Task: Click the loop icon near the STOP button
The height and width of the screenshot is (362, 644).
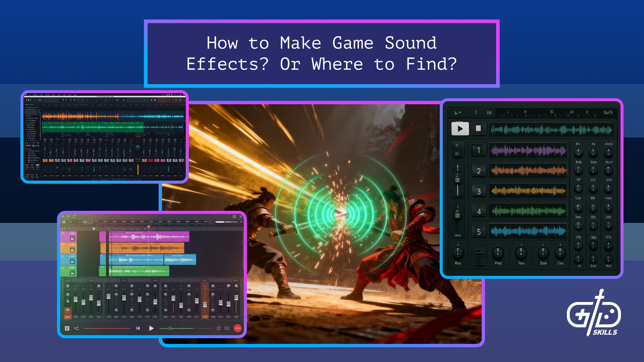Action: click(x=219, y=328)
